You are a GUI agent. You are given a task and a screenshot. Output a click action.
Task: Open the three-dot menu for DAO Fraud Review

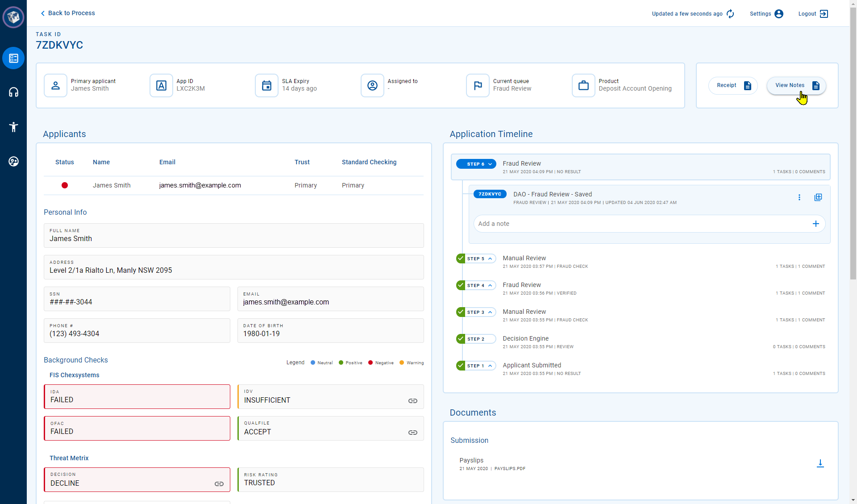[799, 197]
